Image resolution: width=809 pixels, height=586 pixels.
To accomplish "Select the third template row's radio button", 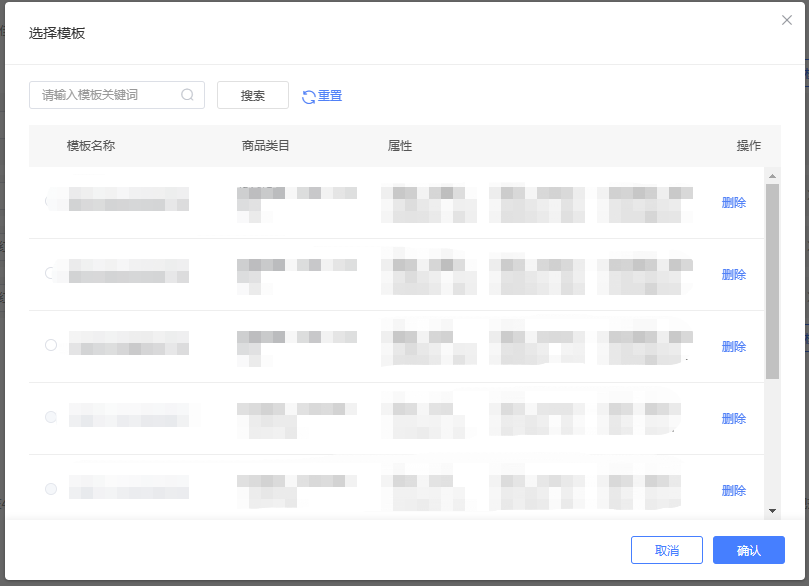I will tap(51, 345).
